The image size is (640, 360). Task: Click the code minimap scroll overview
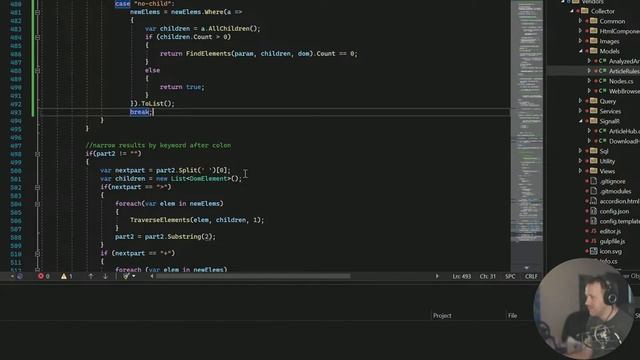click(x=527, y=135)
